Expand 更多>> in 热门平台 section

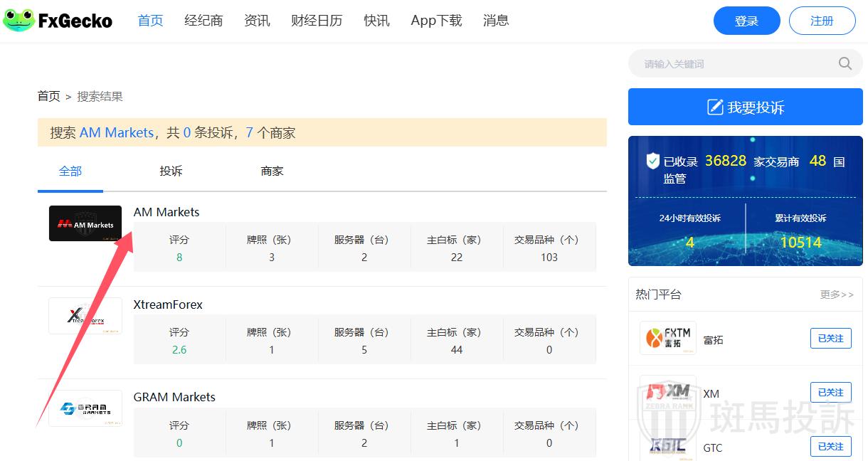point(837,295)
